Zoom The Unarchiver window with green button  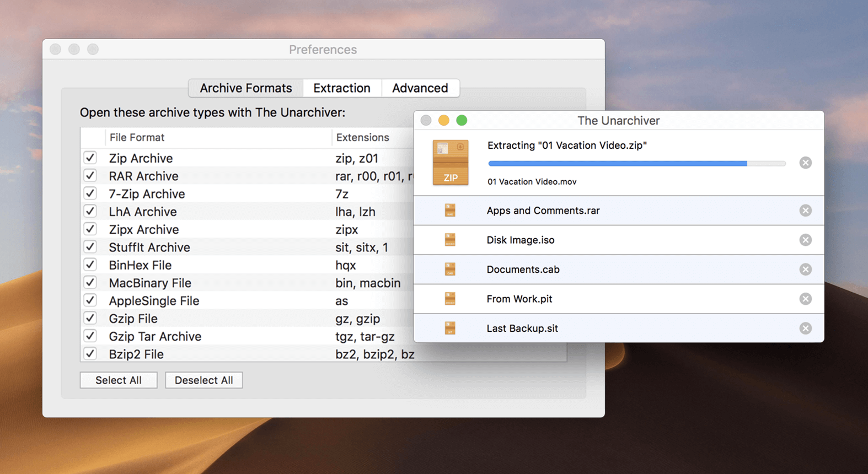[x=462, y=120]
